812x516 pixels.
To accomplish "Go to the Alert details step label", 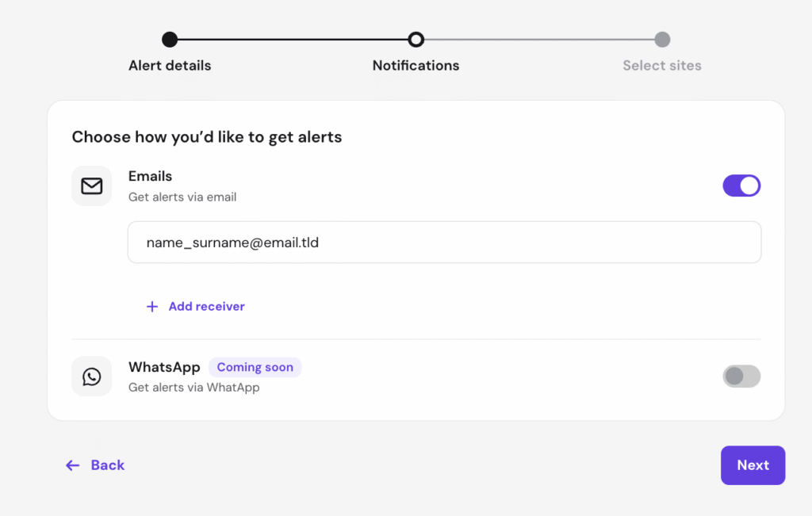I will click(170, 66).
